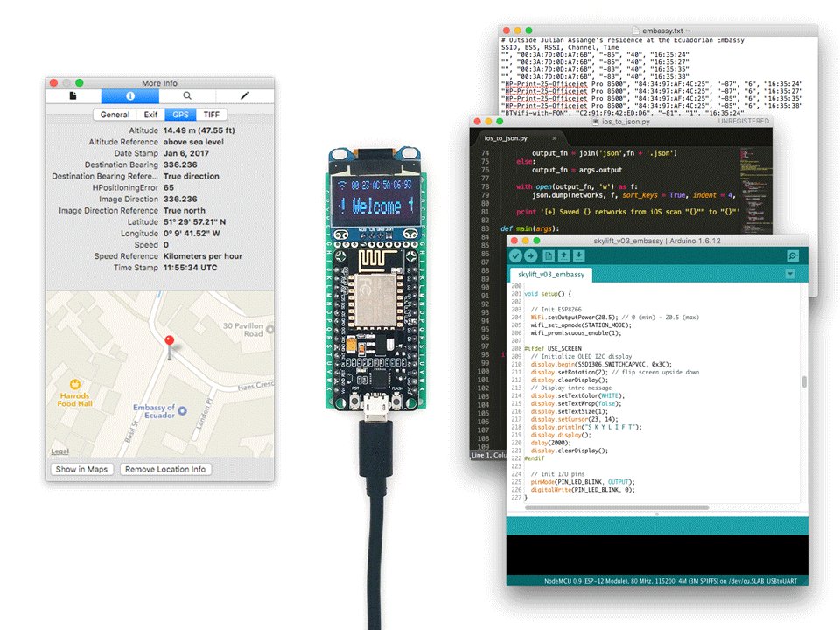This screenshot has width=840, height=630.
Task: Click the green zoom button of Arduino window
Action: pyautogui.click(x=536, y=241)
